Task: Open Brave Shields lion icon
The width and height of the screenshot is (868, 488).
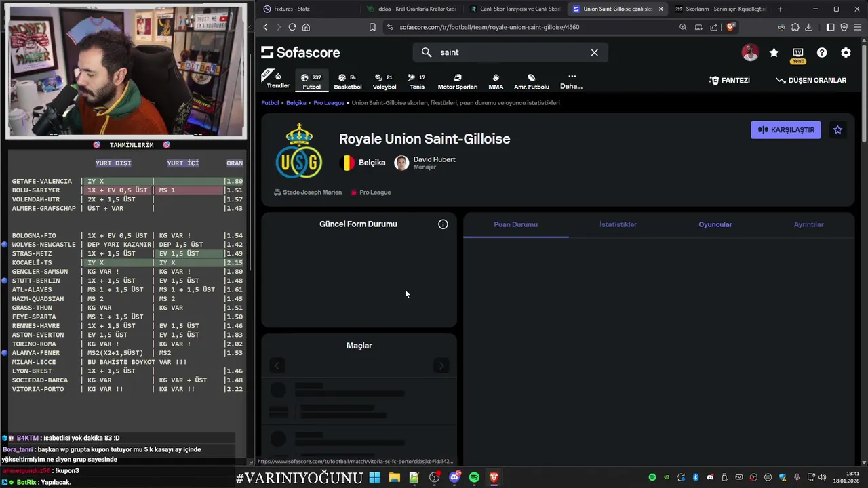Action: pyautogui.click(x=730, y=27)
